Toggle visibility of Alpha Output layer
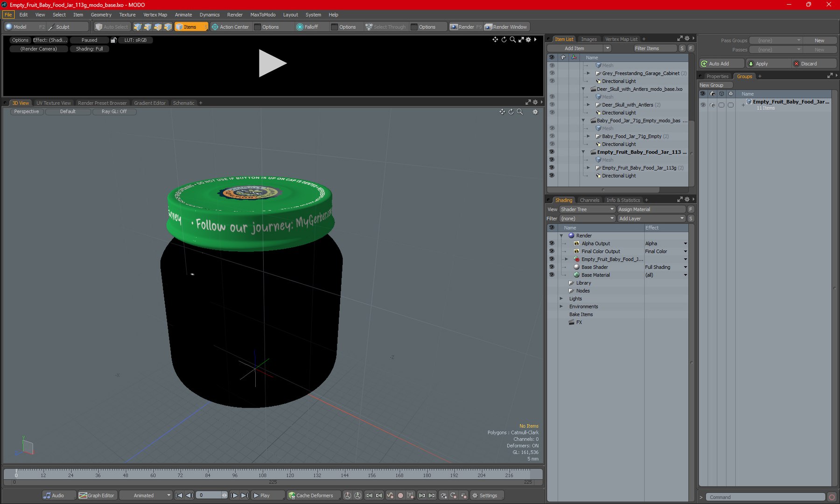Image resolution: width=840 pixels, height=504 pixels. tap(552, 244)
